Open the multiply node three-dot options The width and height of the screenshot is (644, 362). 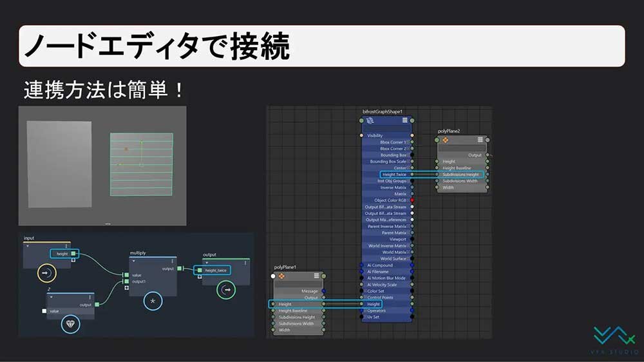172,262
